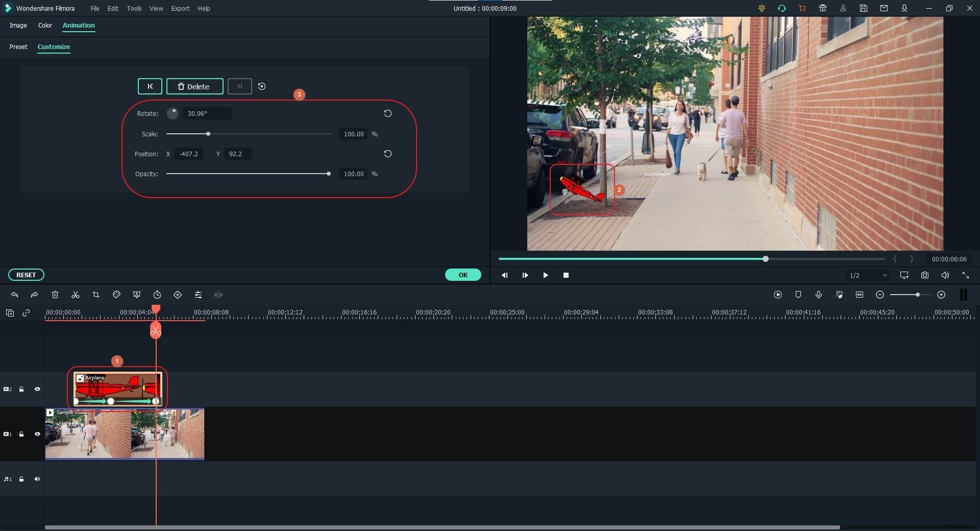
Task: Open the crop tool
Action: point(96,295)
